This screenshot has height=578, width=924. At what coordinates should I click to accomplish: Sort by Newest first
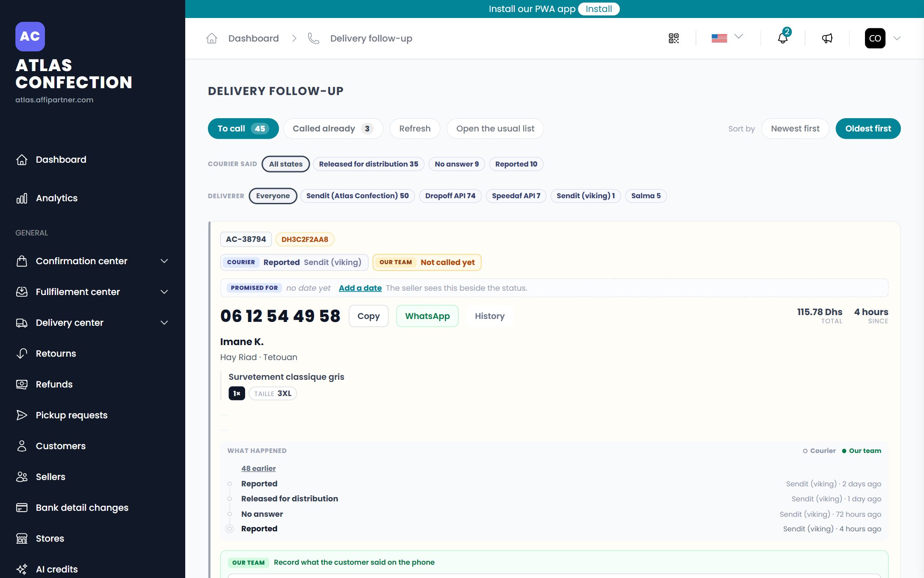[795, 128]
